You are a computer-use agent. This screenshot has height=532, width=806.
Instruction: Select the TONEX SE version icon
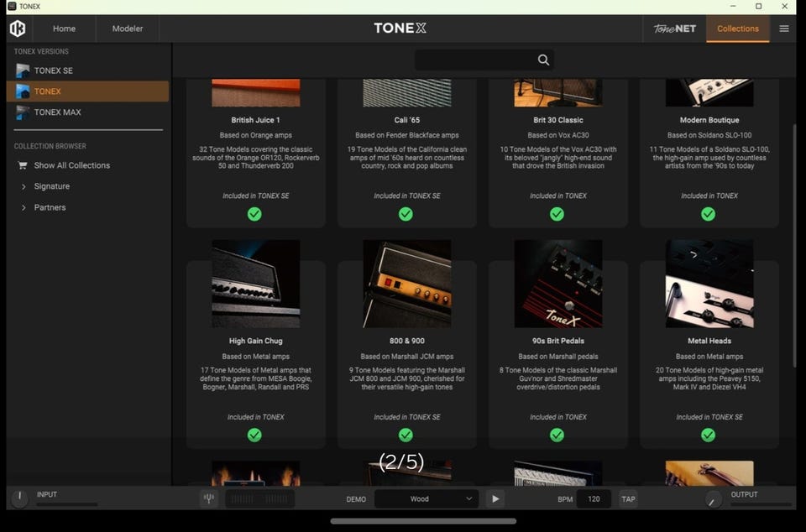pyautogui.click(x=23, y=70)
